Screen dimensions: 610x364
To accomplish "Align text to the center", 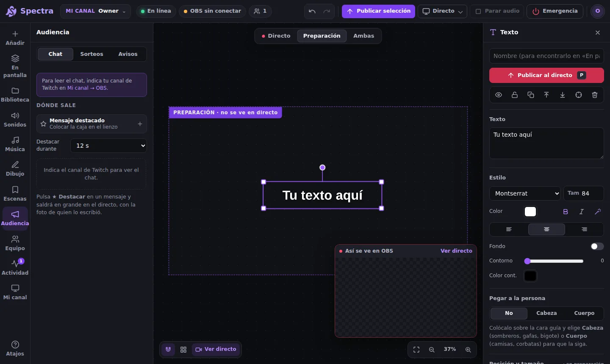I will (546, 229).
